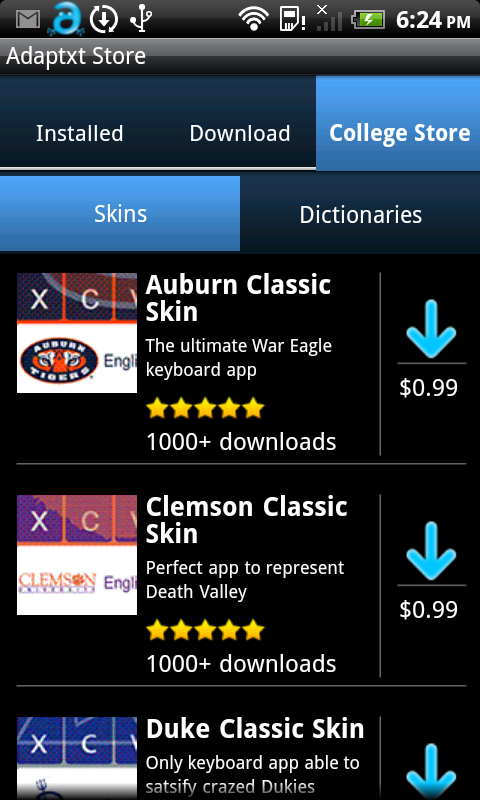The image size is (480, 800).
Task: Switch to the Installed tab
Action: point(80,133)
